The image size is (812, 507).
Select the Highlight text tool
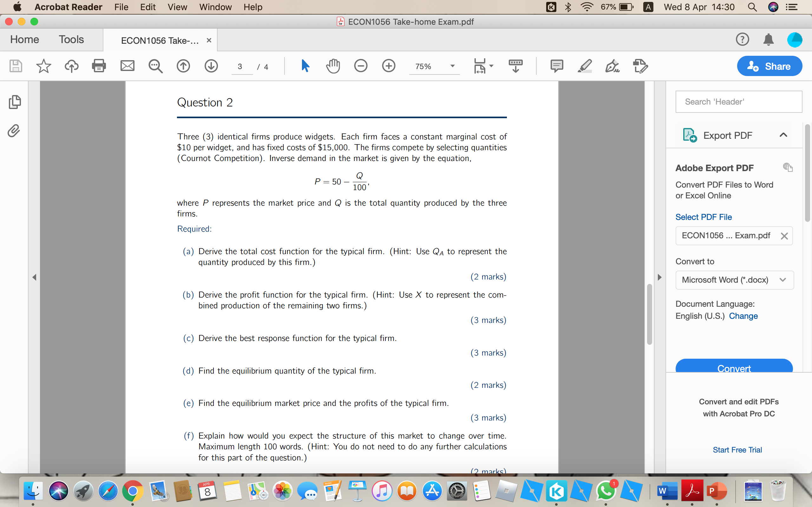pos(585,66)
